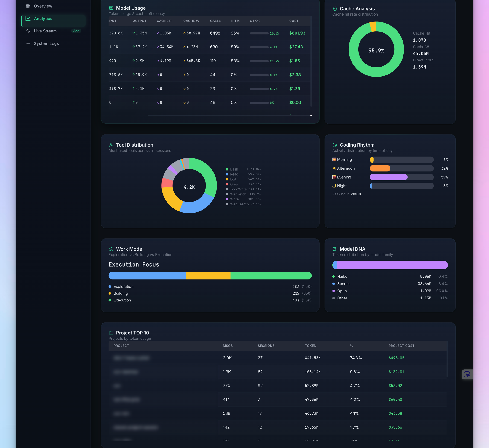Click the Analytics chart icon

coord(28,19)
